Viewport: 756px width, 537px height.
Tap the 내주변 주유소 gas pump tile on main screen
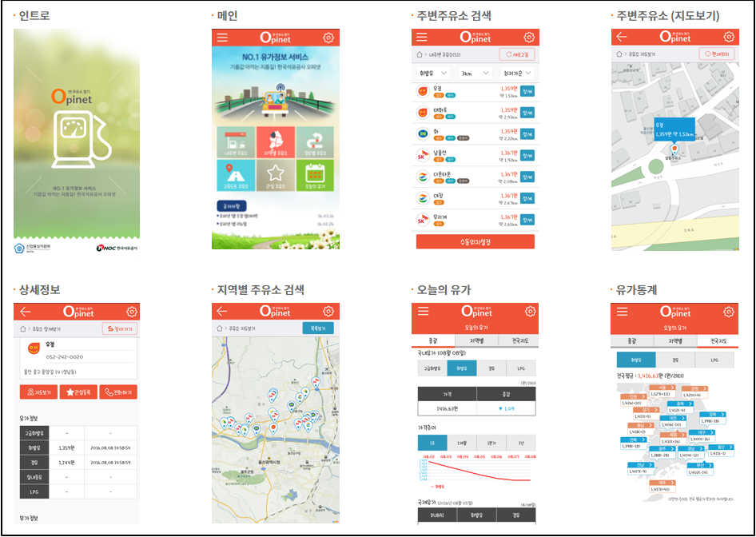coord(236,142)
